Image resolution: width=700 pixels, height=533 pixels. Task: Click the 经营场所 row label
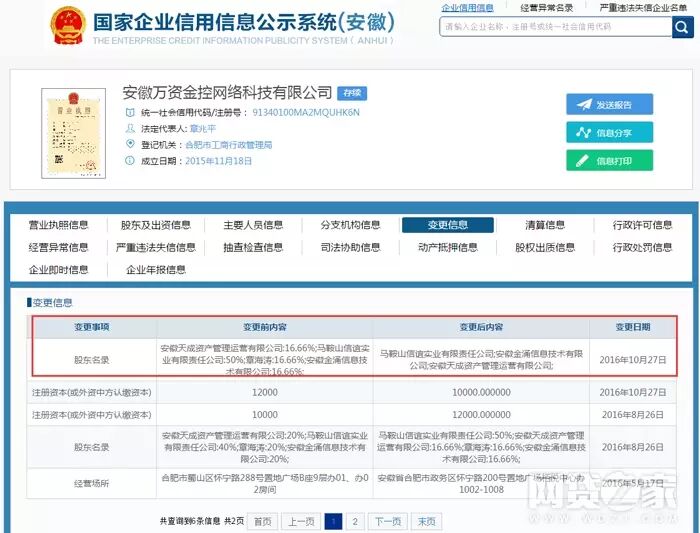tap(92, 483)
